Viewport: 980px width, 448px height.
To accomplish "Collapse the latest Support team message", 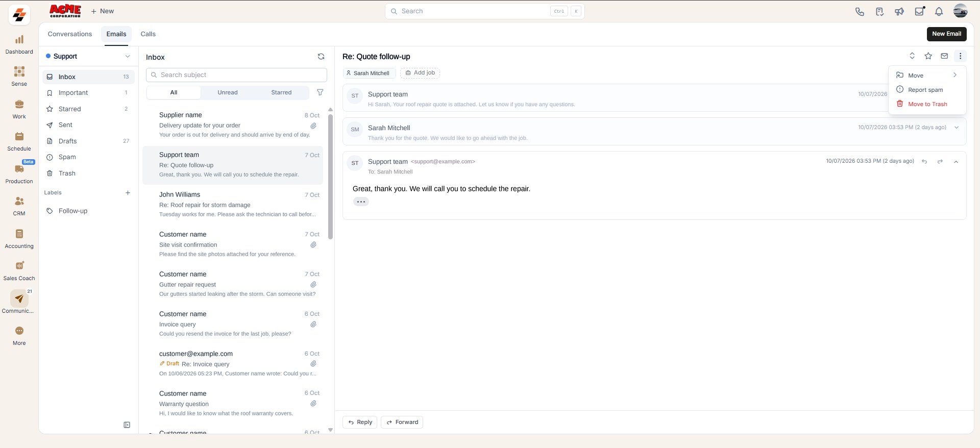I will pyautogui.click(x=956, y=162).
